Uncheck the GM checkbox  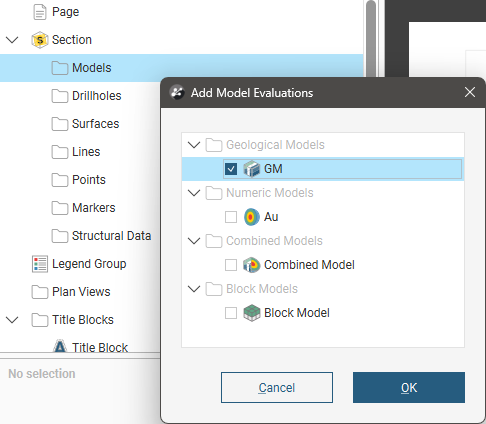[x=231, y=169]
